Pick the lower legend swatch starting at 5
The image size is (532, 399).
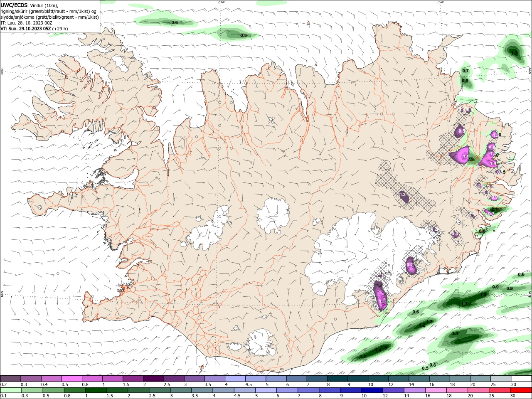coord(266,390)
